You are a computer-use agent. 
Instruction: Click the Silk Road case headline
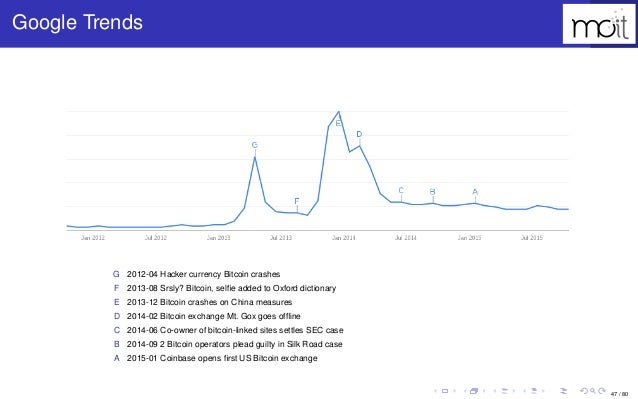(x=234, y=344)
